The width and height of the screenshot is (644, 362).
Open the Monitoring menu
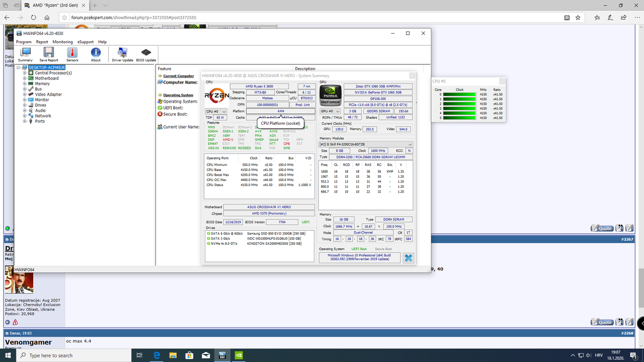(62, 42)
